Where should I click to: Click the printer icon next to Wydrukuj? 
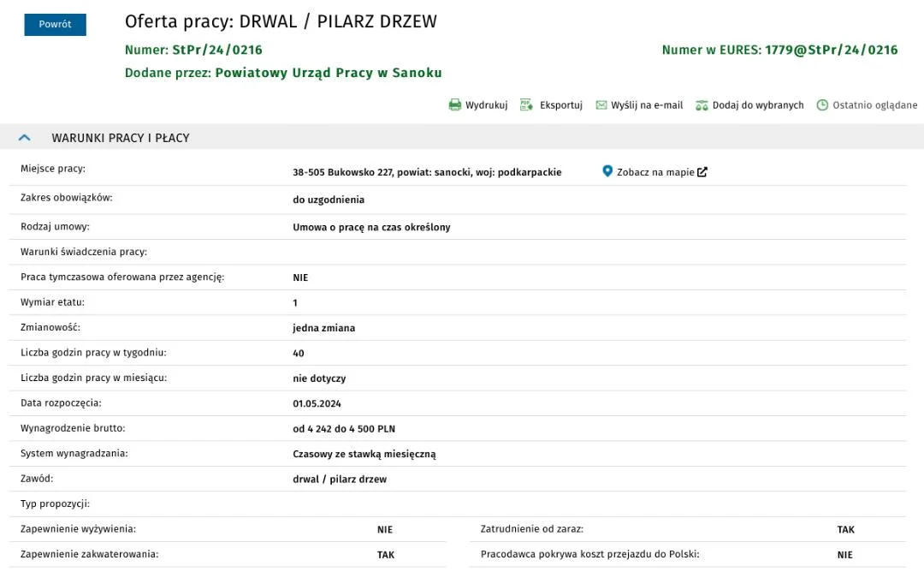(455, 105)
